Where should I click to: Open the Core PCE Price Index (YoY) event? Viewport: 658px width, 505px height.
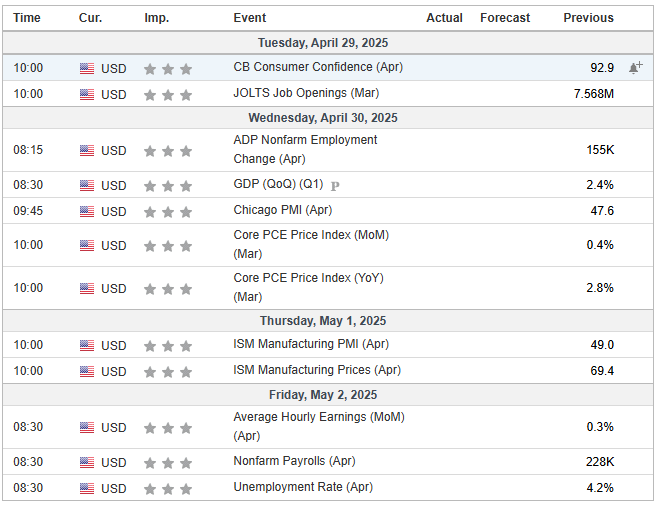tap(308, 287)
